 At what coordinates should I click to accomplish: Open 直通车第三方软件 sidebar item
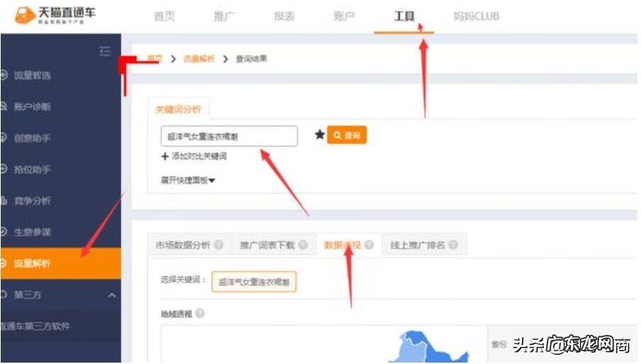tap(35, 326)
